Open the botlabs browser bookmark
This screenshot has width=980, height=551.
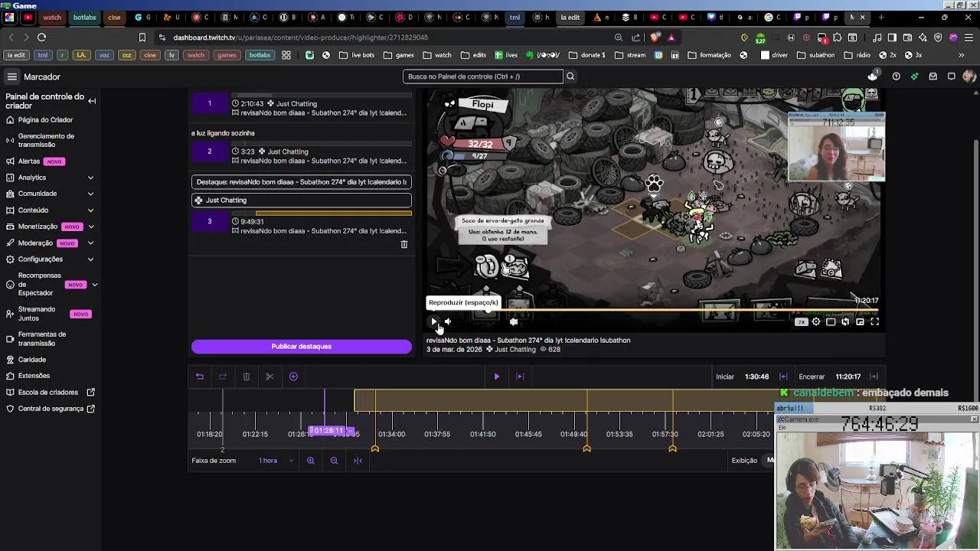pos(260,55)
